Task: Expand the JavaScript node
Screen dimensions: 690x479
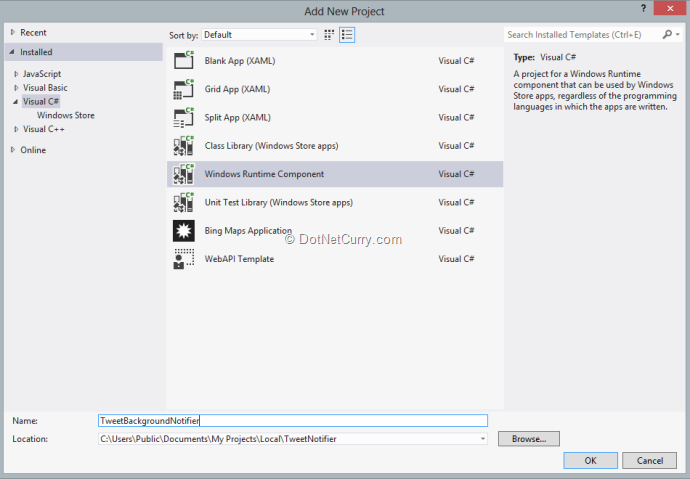Action: pyautogui.click(x=16, y=74)
